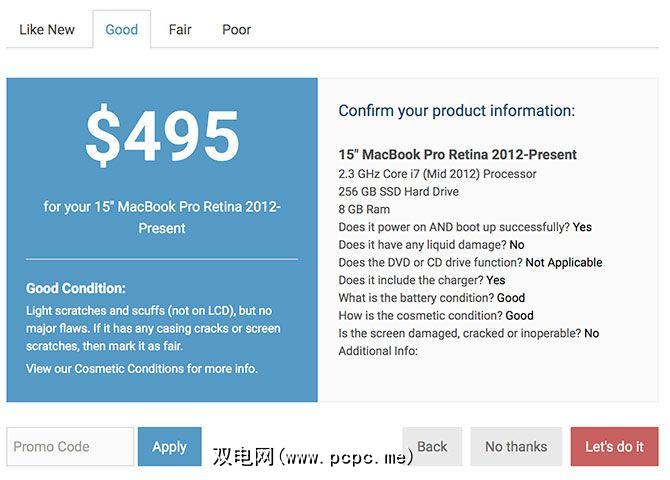670x480 pixels.
Task: Go back with the Back button
Action: pyautogui.click(x=432, y=447)
